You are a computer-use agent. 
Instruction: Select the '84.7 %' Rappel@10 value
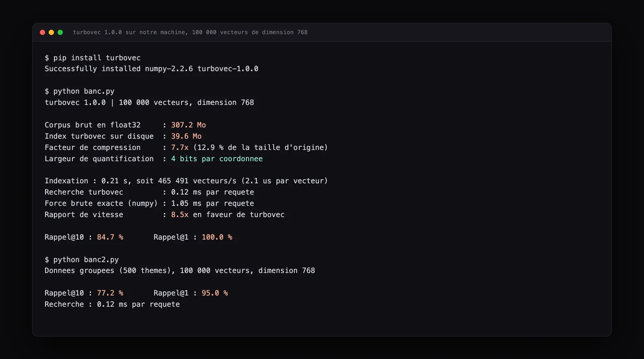tap(110, 237)
